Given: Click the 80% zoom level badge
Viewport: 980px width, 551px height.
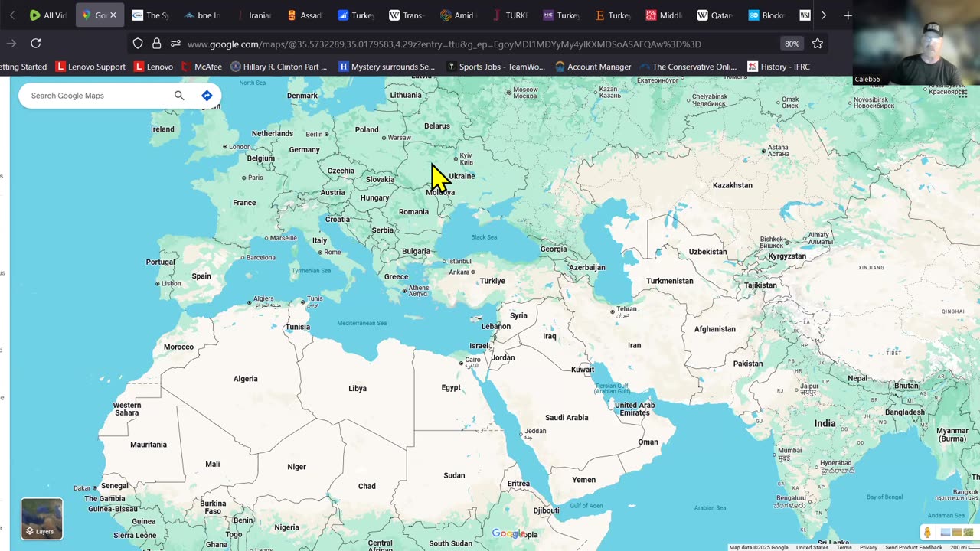Looking at the screenshot, I should click(792, 44).
